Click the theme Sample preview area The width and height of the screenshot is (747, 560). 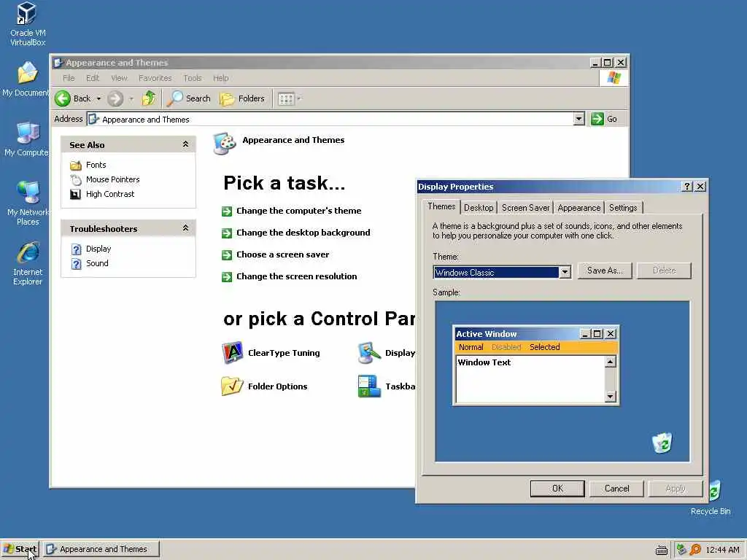(x=562, y=381)
